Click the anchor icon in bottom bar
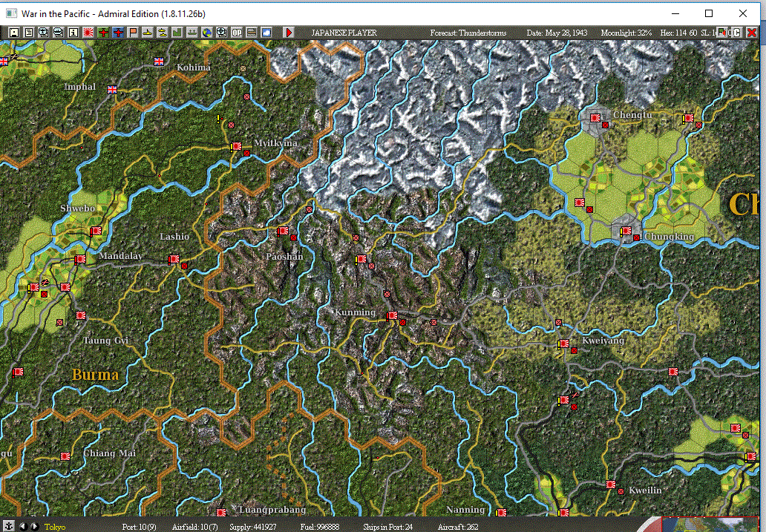Viewport: 766px width, 532px height. (x=9, y=527)
